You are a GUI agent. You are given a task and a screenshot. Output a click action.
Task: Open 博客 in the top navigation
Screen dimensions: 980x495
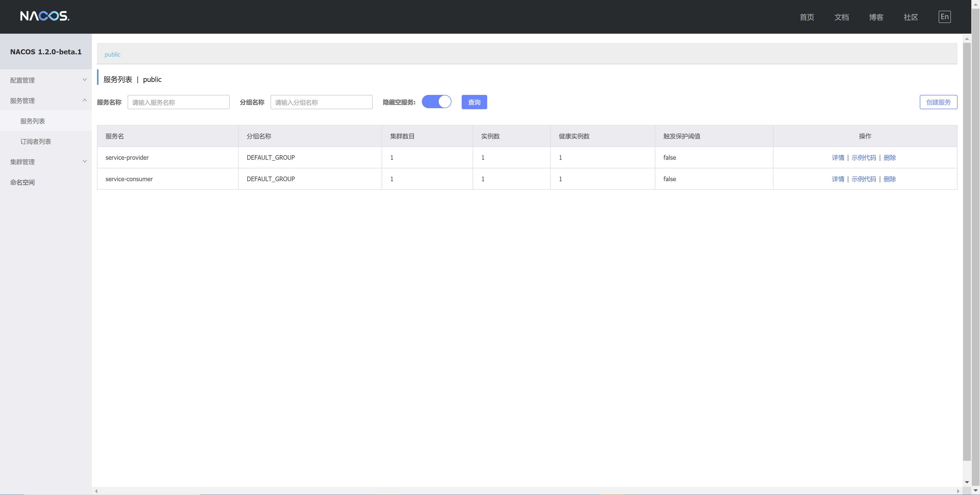(876, 17)
